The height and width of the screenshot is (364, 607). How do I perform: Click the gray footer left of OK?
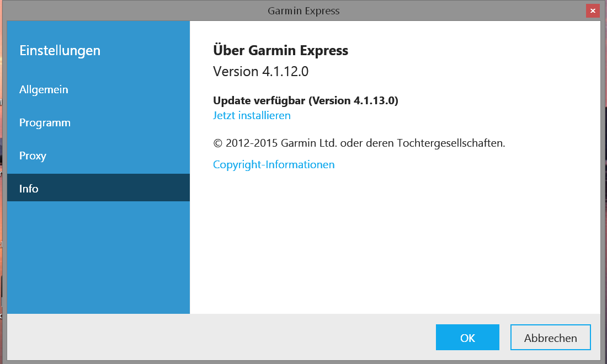pyautogui.click(x=221, y=337)
